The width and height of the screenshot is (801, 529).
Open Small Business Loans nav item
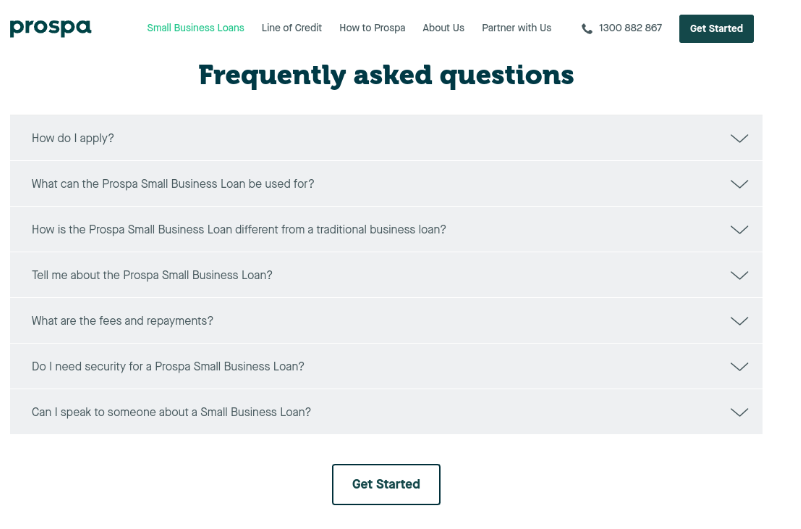coord(195,28)
